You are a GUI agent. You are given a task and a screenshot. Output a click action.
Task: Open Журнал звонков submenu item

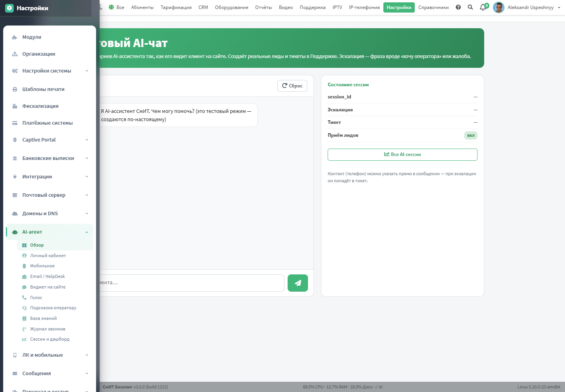point(48,329)
